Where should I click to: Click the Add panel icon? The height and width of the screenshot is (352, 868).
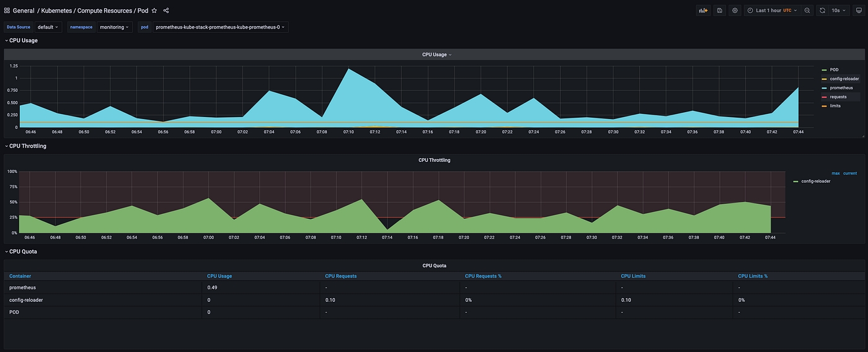[x=702, y=11]
